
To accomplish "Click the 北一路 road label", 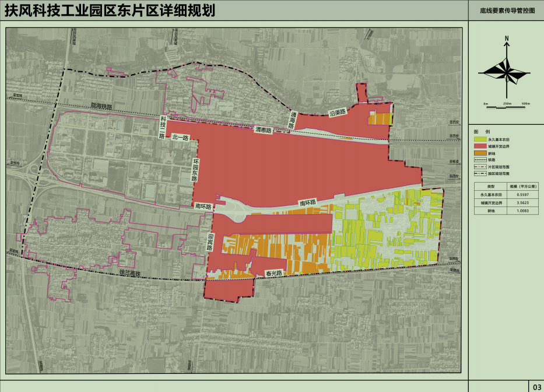I will (x=180, y=138).
